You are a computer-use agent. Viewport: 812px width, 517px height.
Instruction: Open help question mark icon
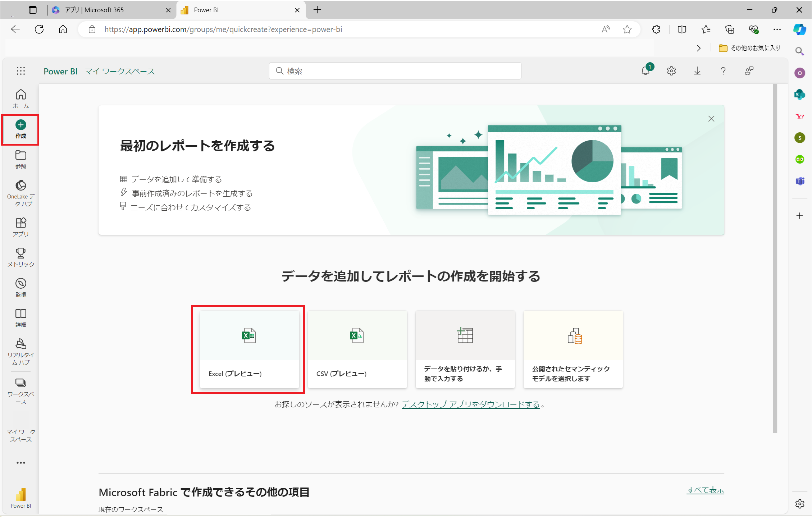click(x=723, y=71)
